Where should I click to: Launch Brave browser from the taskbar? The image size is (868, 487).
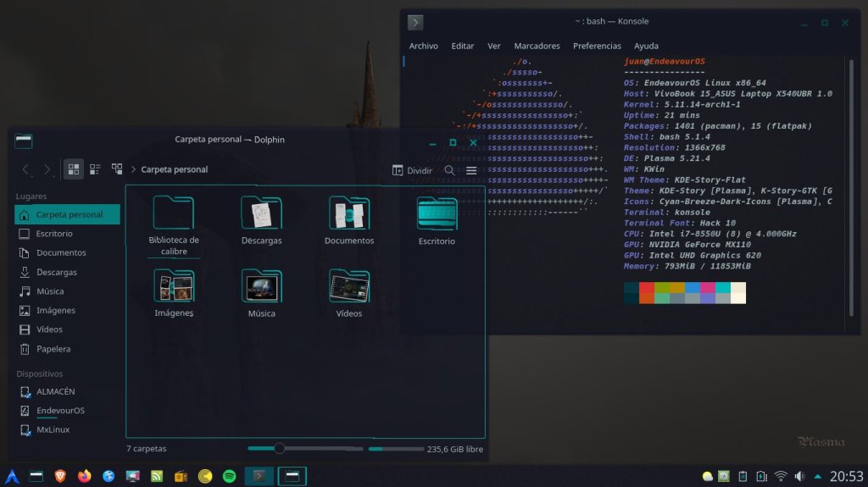60,477
